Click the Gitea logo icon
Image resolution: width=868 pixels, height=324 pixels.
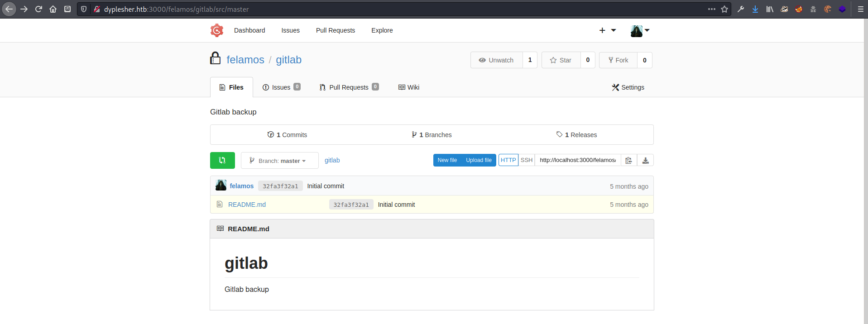pyautogui.click(x=217, y=30)
